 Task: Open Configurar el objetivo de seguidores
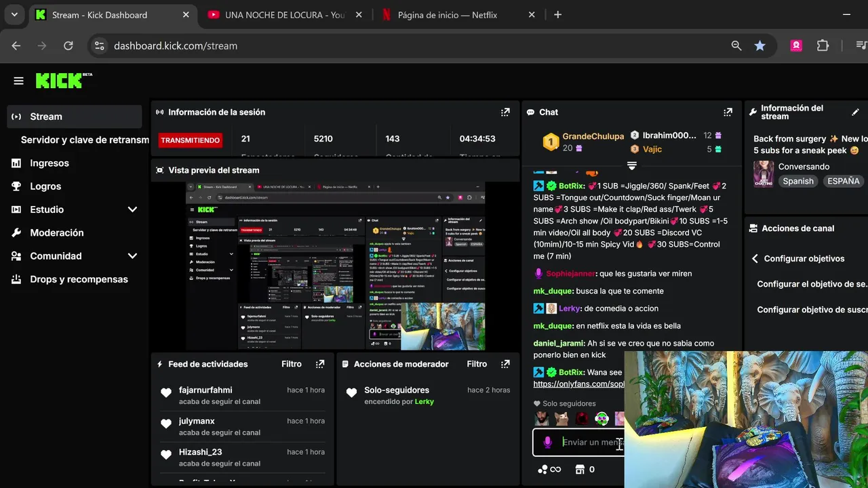[812, 285]
